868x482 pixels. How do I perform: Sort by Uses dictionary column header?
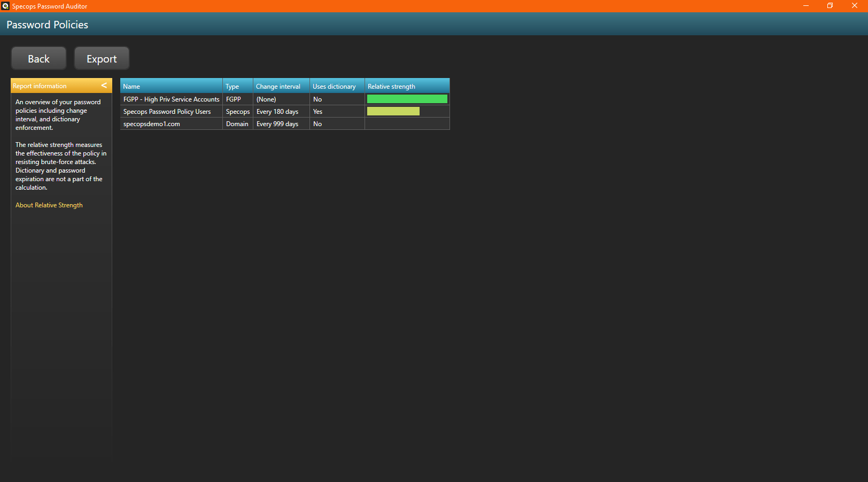click(x=336, y=86)
